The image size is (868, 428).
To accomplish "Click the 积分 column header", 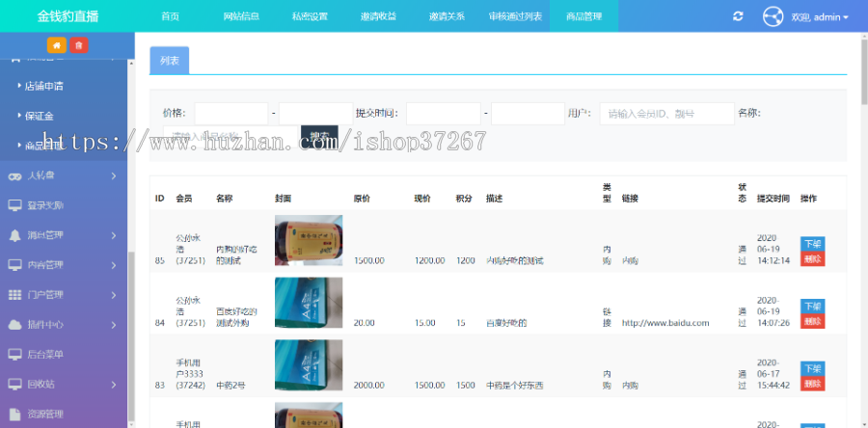I will (464, 199).
